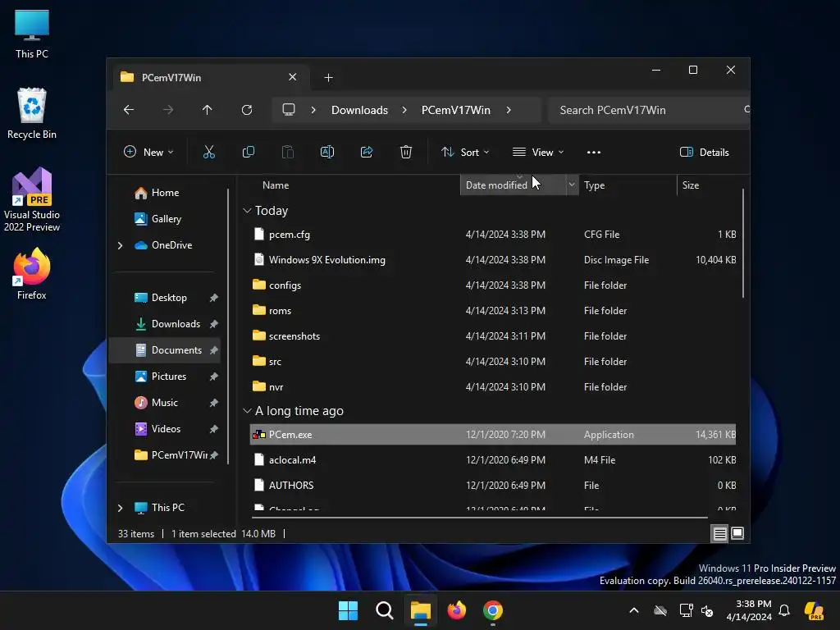Select the pcem.cfg file
This screenshot has height=630, width=840.
[290, 235]
